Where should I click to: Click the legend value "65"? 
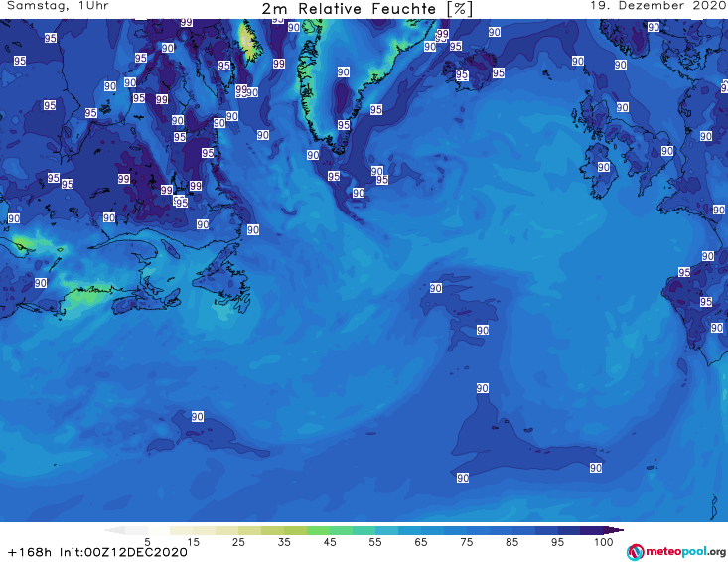(421, 542)
